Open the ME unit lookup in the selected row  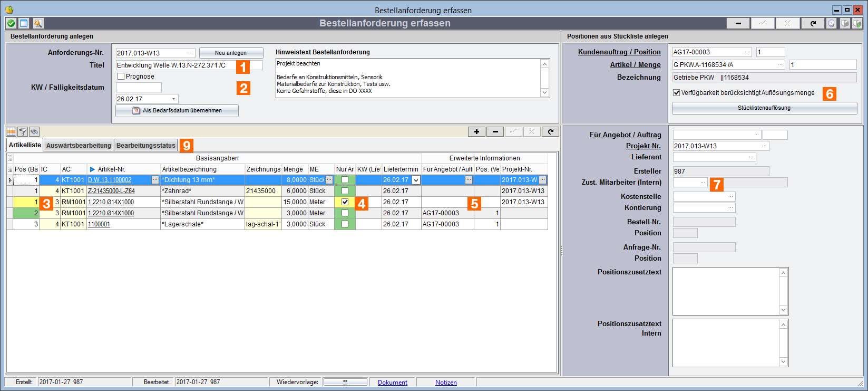[329, 180]
